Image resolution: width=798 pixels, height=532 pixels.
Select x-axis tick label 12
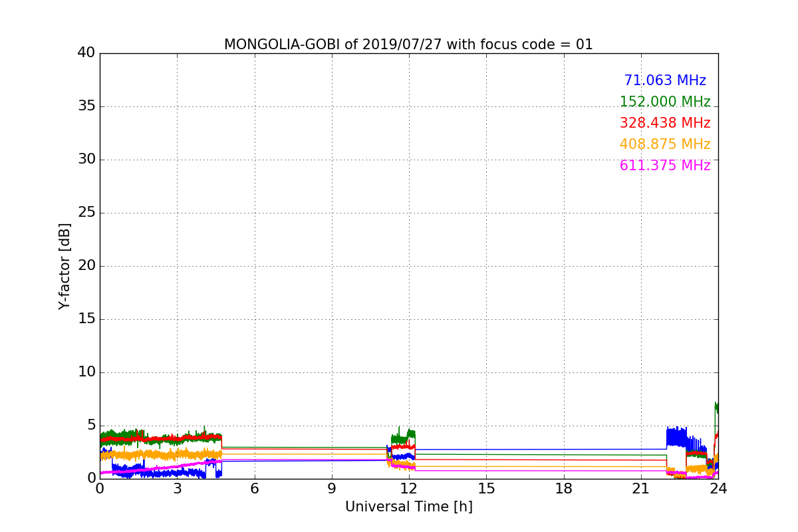click(x=409, y=489)
